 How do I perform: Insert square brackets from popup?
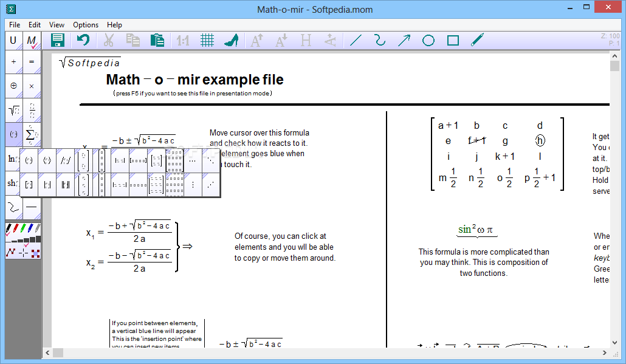click(29, 185)
